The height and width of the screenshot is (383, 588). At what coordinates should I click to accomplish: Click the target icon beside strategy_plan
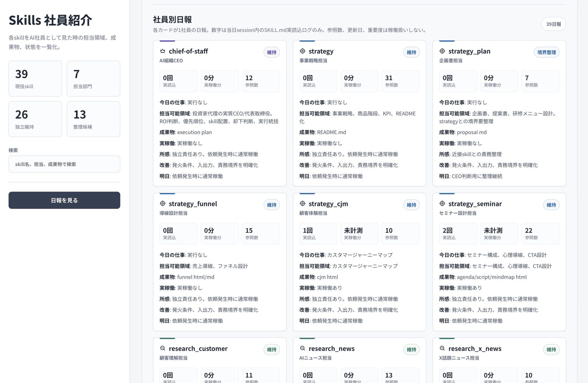tap(442, 51)
